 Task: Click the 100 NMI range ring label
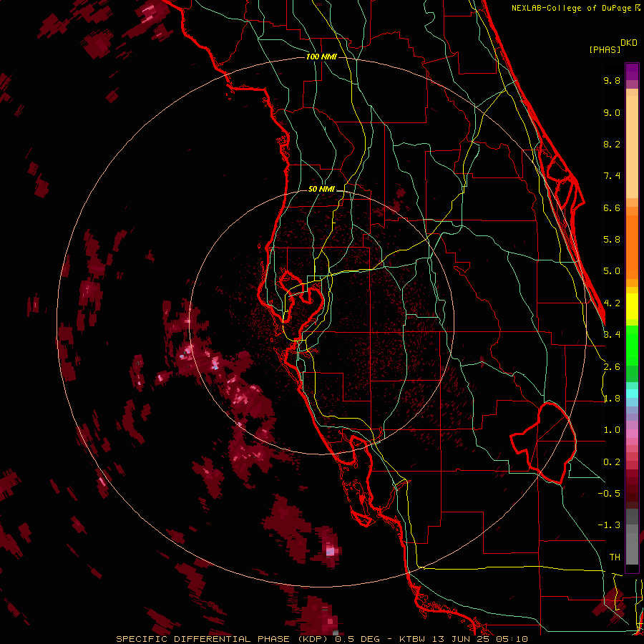pos(321,57)
